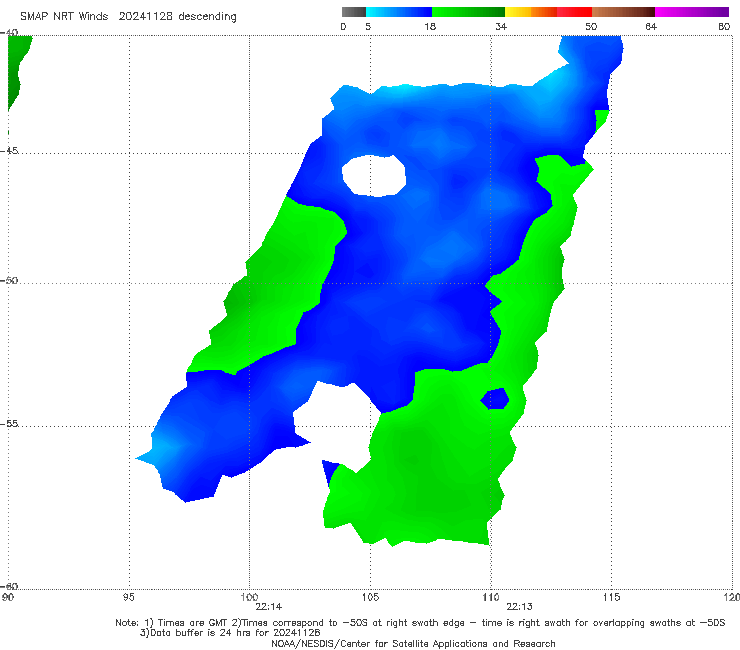This screenshot has width=740, height=650.
Task: Click the longitude axis label '90'
Action: click(x=7, y=598)
